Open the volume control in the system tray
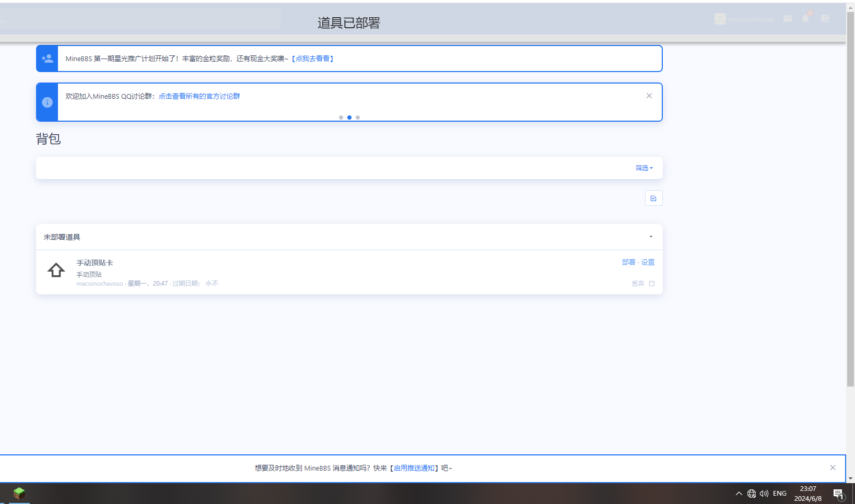The width and height of the screenshot is (855, 504). (764, 494)
